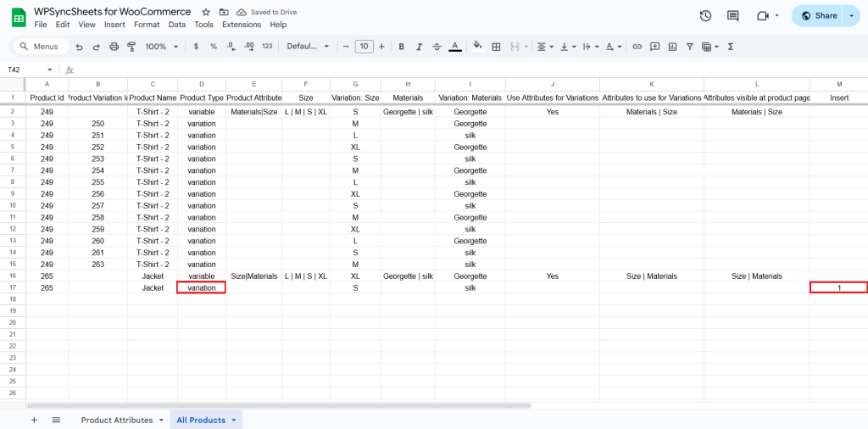Click the video call camera icon
Viewport: 868px width, 429px height.
(763, 16)
